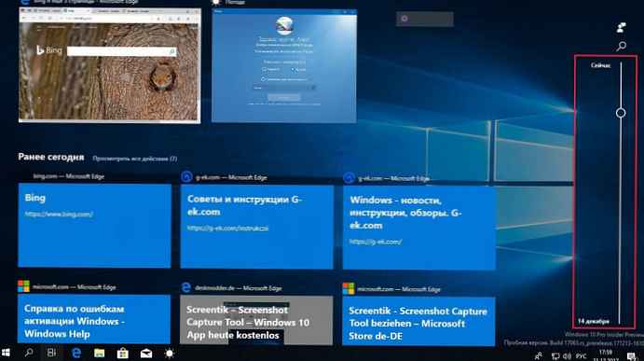Click the taskbar search magnifier icon
644x361 pixels.
29,353
